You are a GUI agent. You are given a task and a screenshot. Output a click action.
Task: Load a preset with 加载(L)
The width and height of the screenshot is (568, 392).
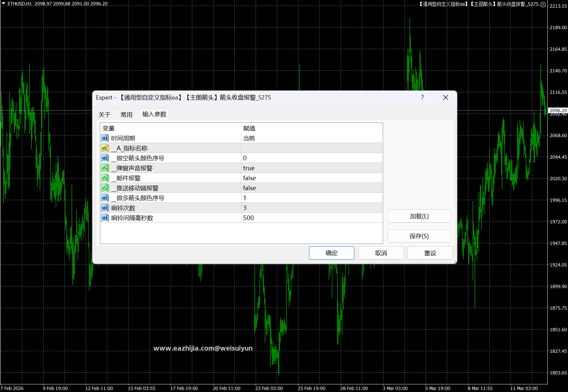(x=419, y=216)
